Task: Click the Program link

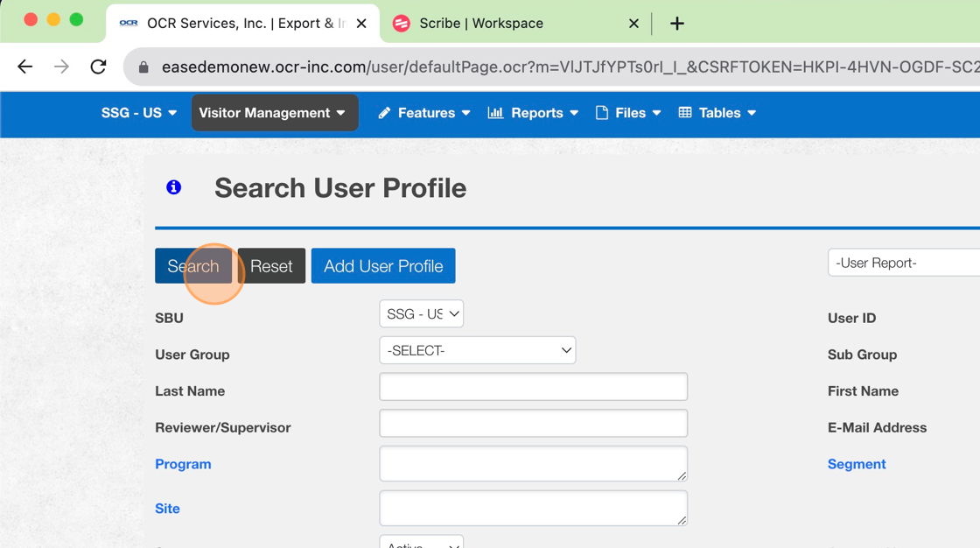Action: (x=183, y=464)
